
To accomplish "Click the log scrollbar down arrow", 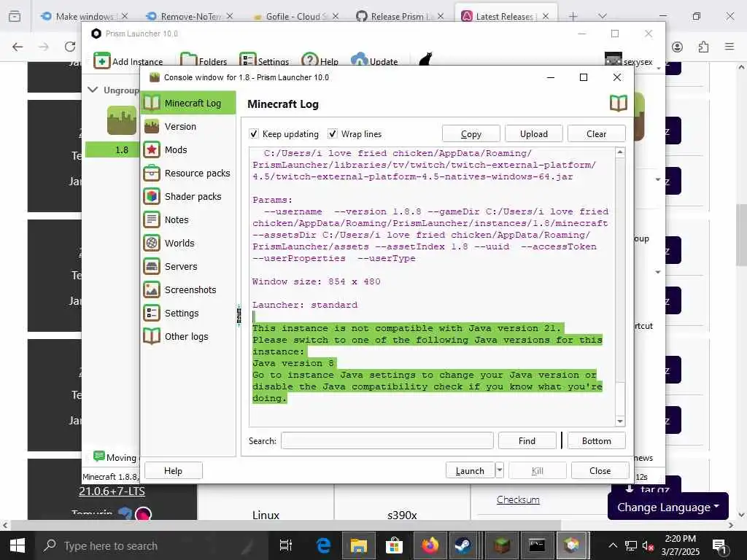I will tap(620, 421).
